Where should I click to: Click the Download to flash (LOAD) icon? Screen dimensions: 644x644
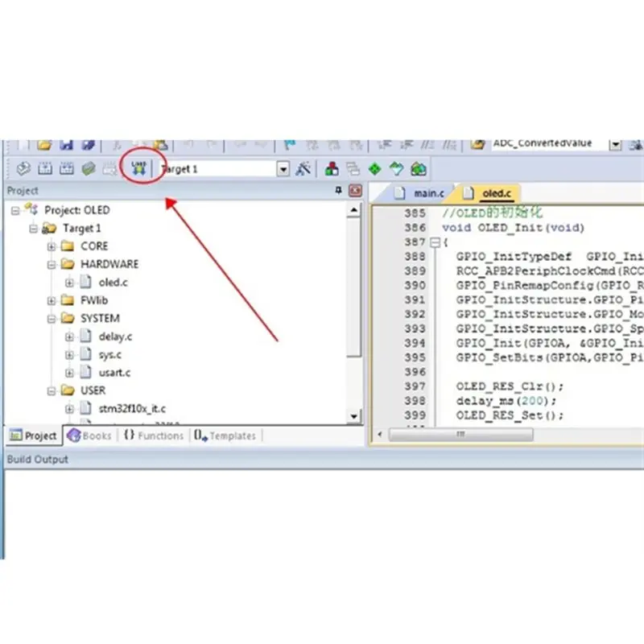pos(138,168)
